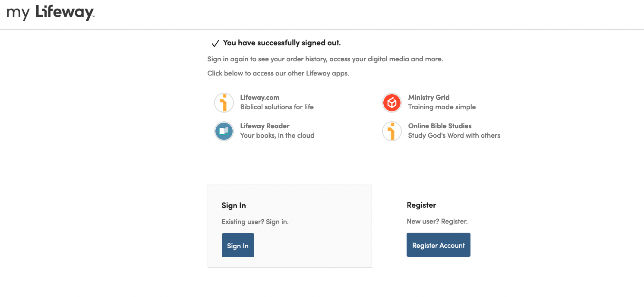This screenshot has height=297, width=644.
Task: Select 'Your books, in the cloud' text
Action: point(277,136)
